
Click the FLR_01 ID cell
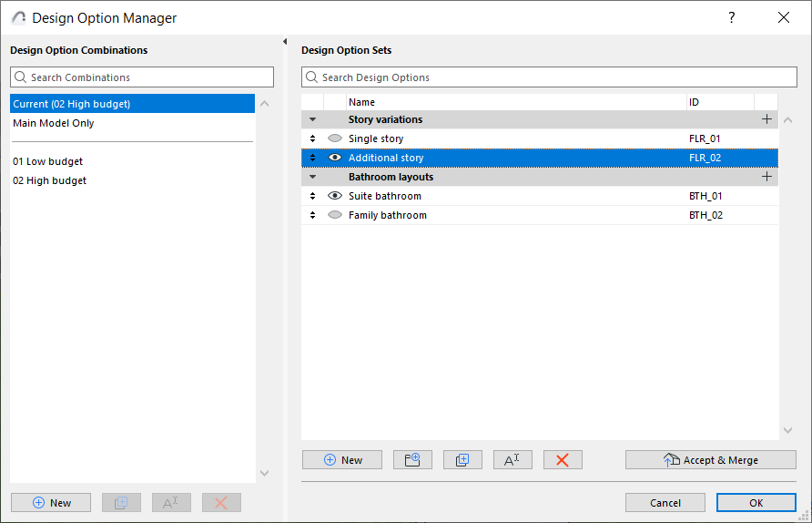point(705,138)
